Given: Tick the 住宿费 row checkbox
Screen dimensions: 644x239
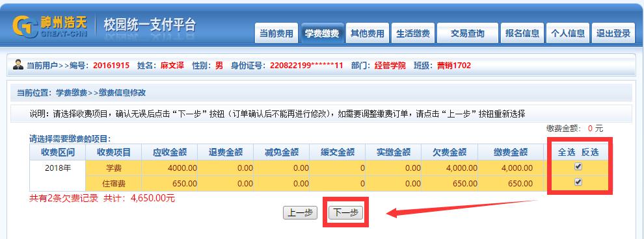Looking at the screenshot, I should click(578, 182).
